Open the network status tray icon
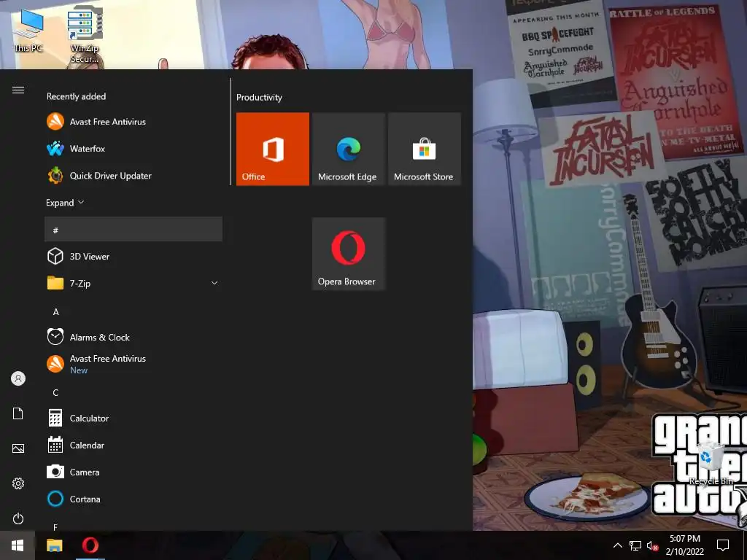Image resolution: width=747 pixels, height=560 pixels. (x=635, y=545)
